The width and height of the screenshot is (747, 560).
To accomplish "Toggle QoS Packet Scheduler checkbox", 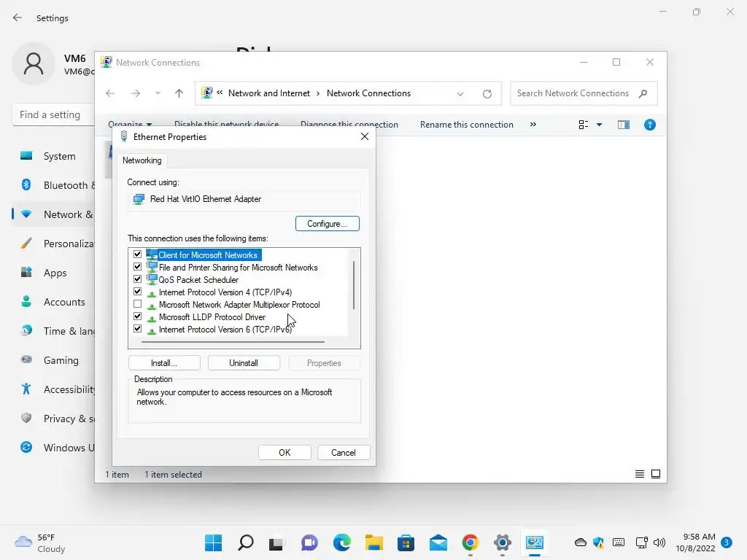I will pyautogui.click(x=138, y=279).
